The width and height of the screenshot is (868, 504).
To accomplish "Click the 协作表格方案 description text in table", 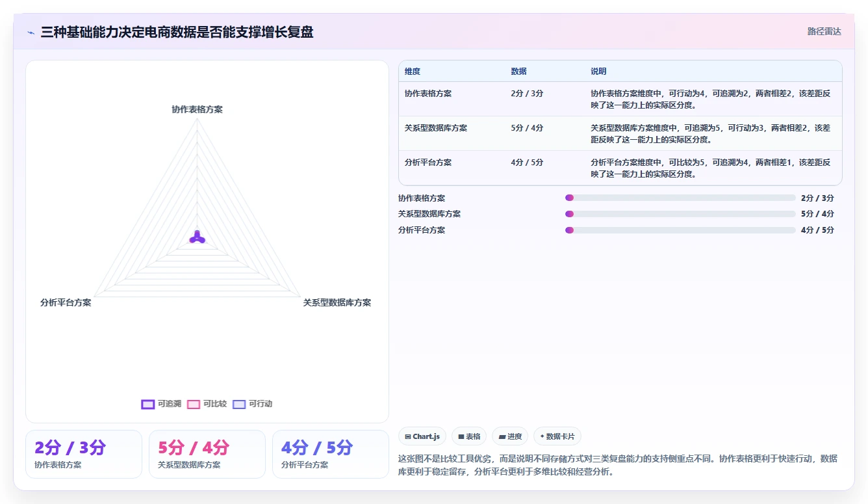I will point(711,99).
